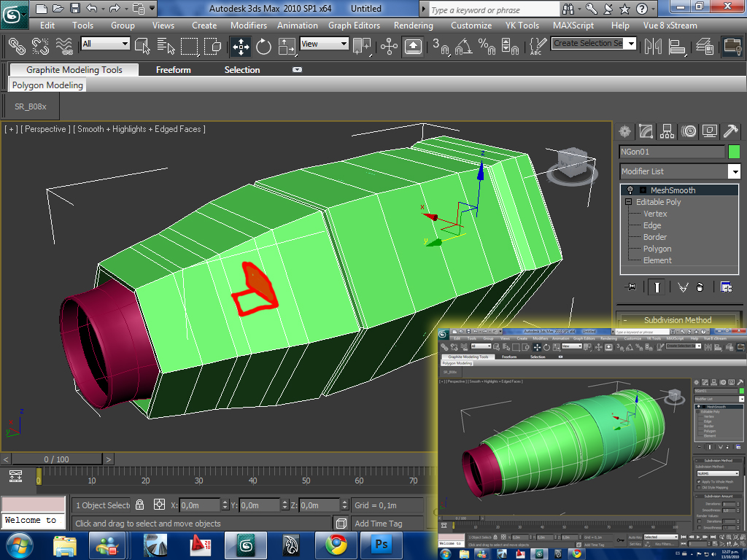Switch to the Utilities hammer panel tab
Image resolution: width=747 pixels, height=560 pixels.
pyautogui.click(x=731, y=131)
